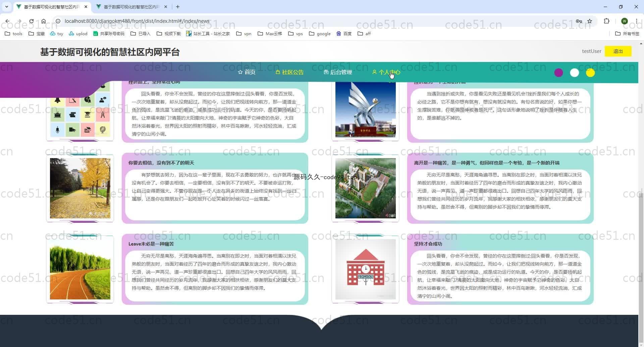Open the tools bookmark folder
Viewport: 644px width, 347px height.
(x=14, y=33)
